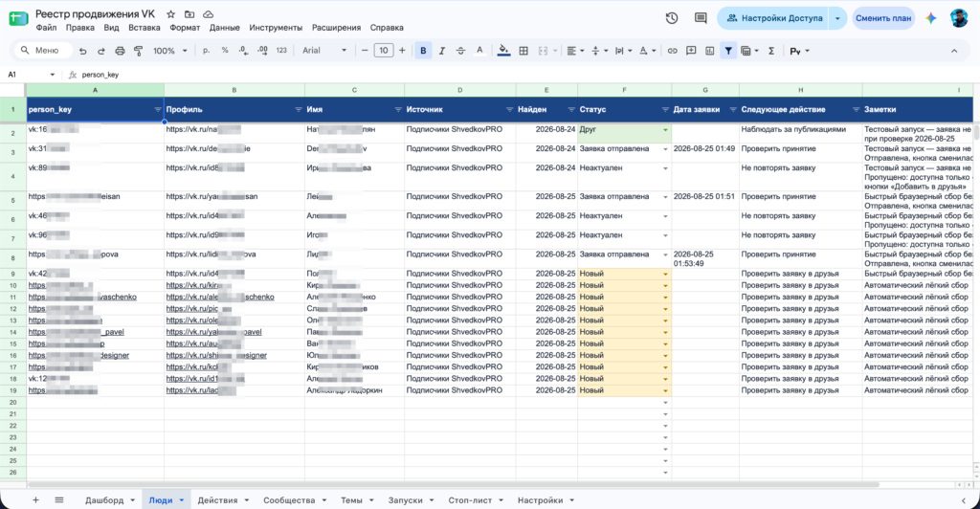Open the Данные menu
Viewport: 980px width, 509px height.
224,28
